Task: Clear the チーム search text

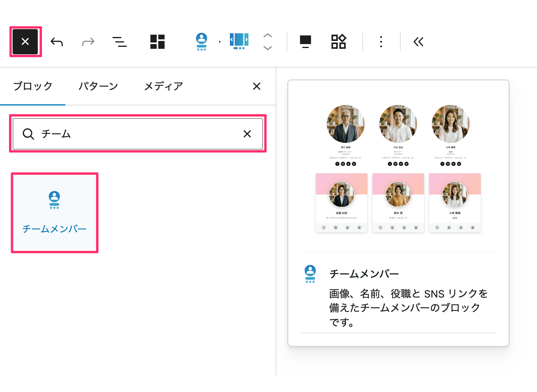Action: pos(247,134)
